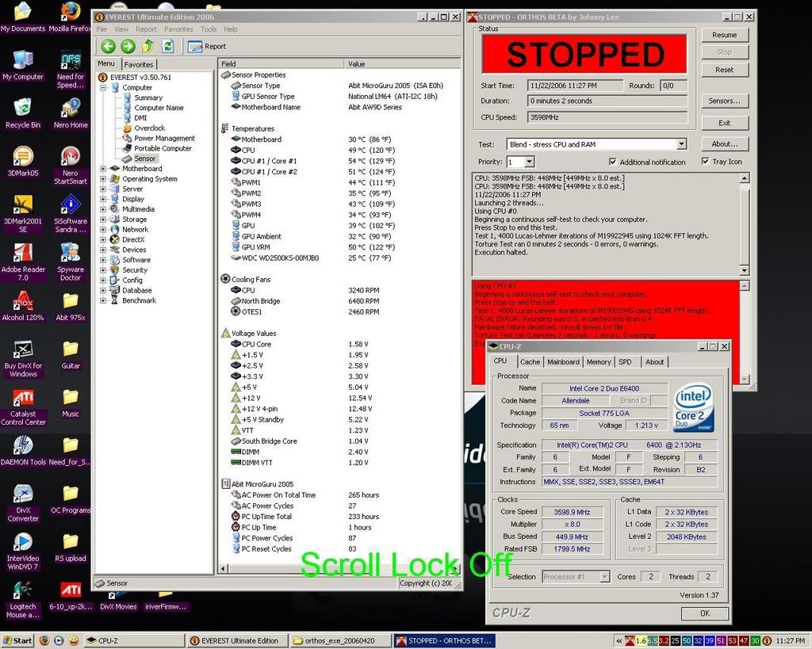The image size is (812, 649).
Task: Open Need for Speed desktop shortcut
Action: [x=71, y=70]
